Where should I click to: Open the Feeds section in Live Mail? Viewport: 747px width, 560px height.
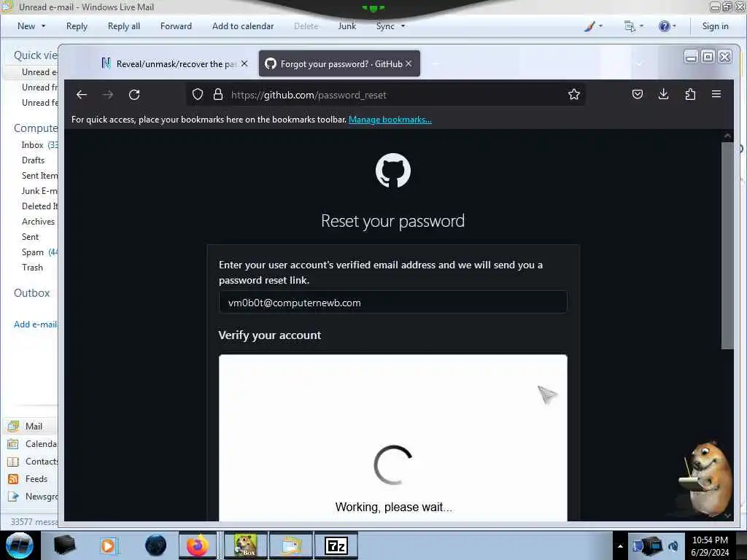(x=28, y=479)
